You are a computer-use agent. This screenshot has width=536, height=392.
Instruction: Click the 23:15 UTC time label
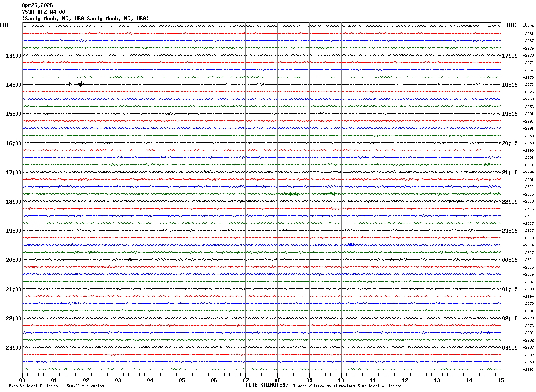coord(510,231)
